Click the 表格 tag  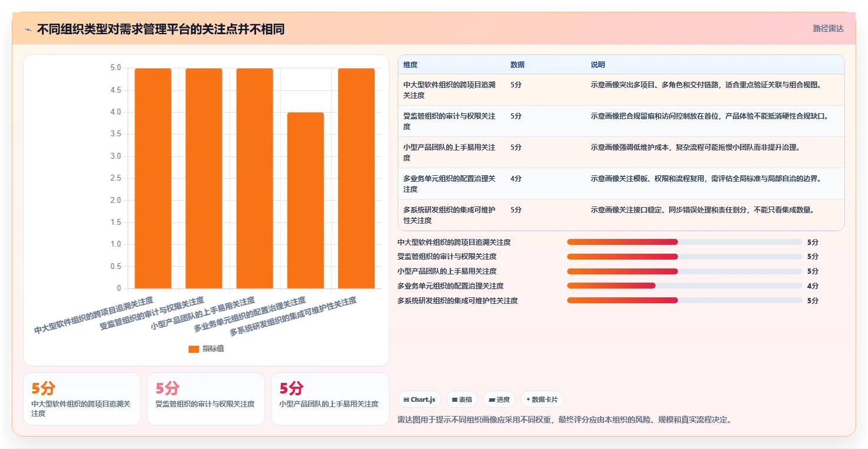(x=461, y=399)
